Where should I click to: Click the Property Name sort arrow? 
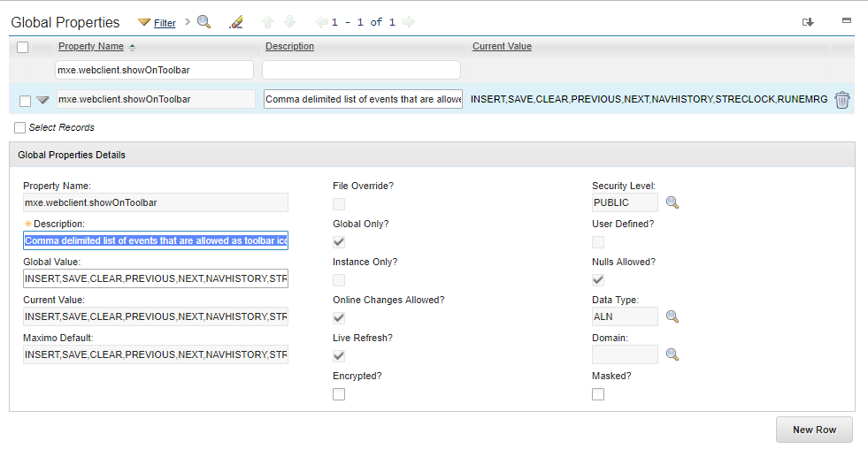click(132, 48)
